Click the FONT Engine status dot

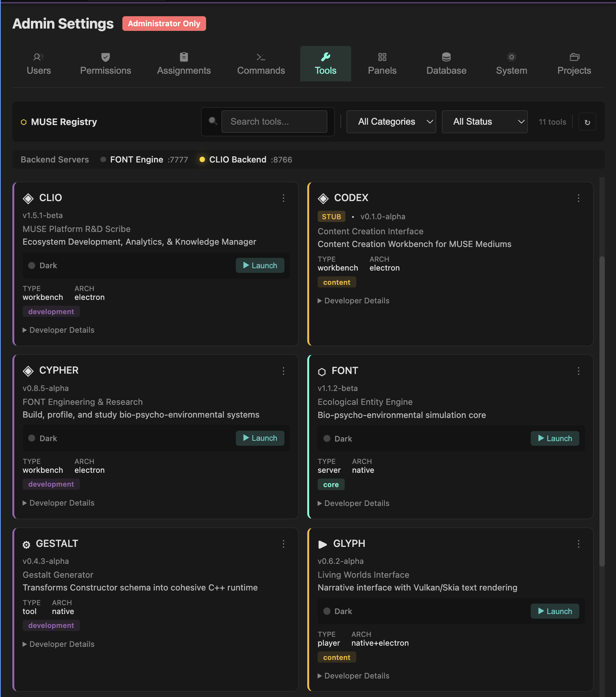103,159
